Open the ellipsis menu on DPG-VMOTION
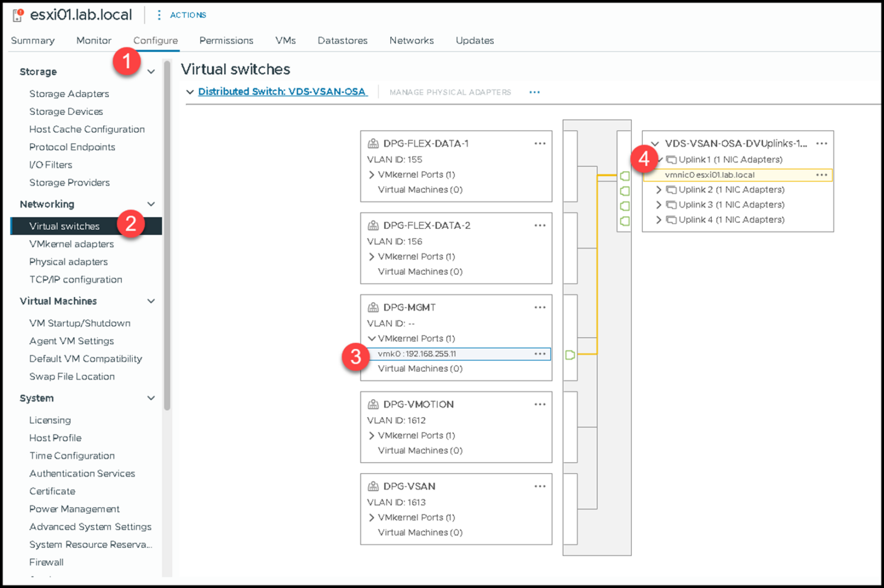This screenshot has width=884, height=588. click(540, 404)
